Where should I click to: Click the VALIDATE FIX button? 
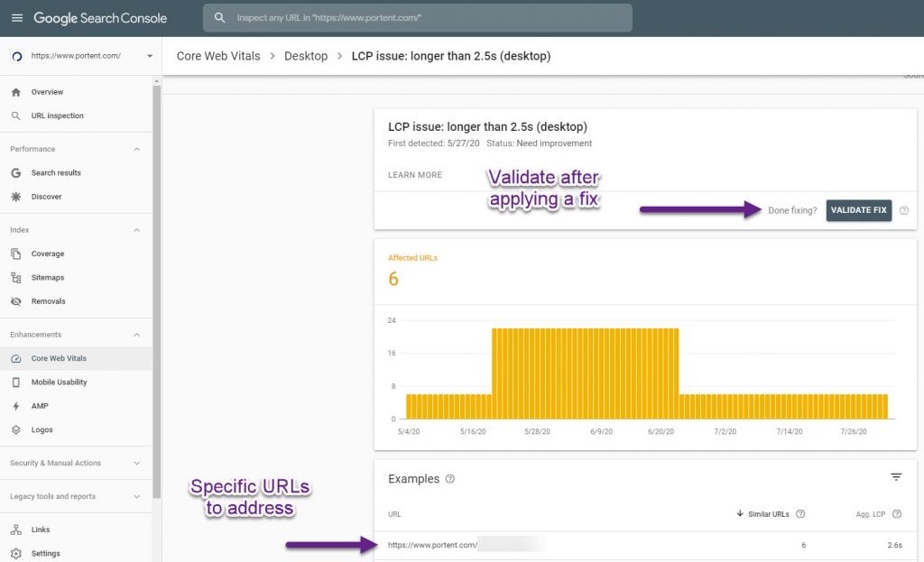[859, 210]
